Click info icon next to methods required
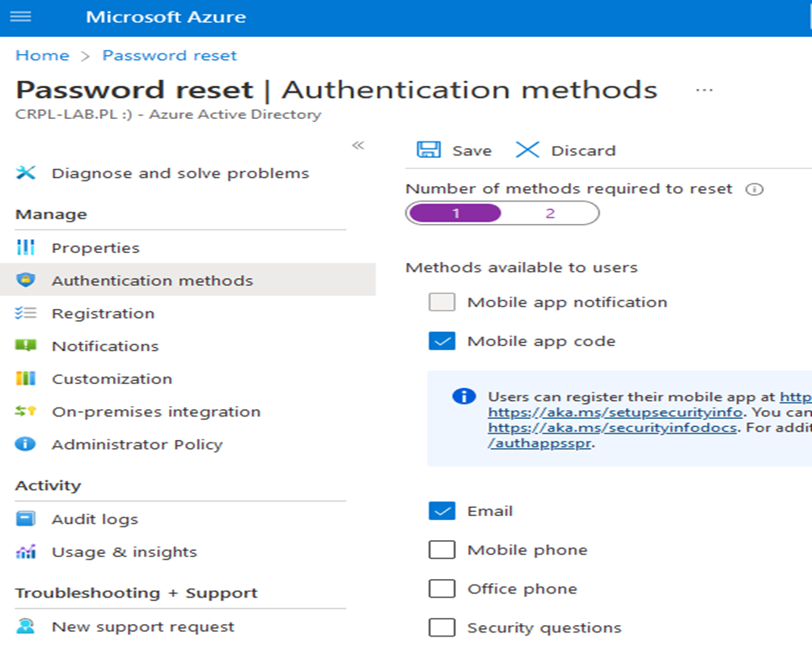 click(754, 189)
